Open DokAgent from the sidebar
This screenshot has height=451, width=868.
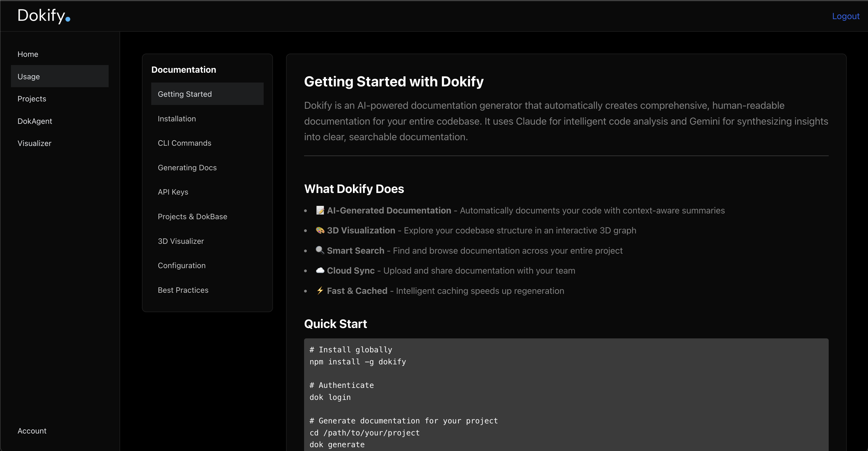point(35,121)
